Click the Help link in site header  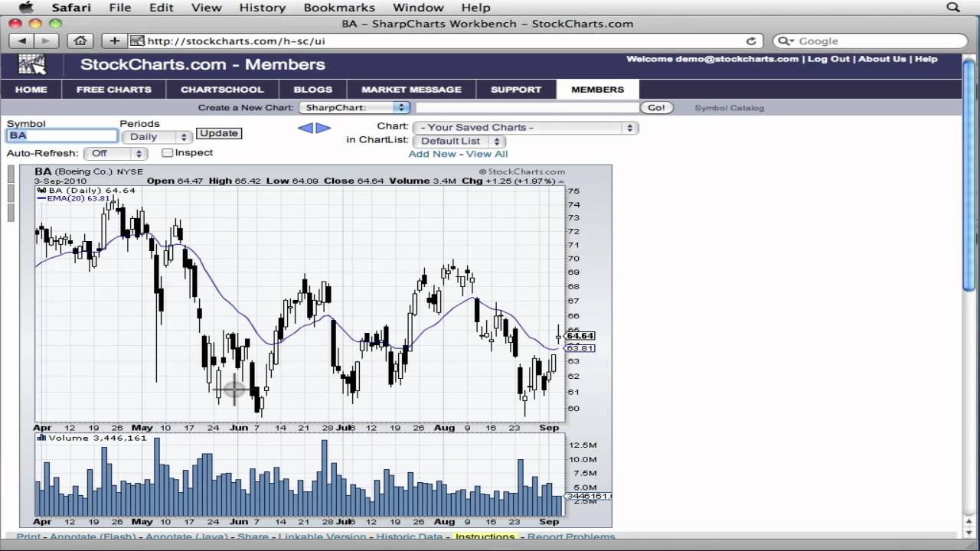coord(926,59)
